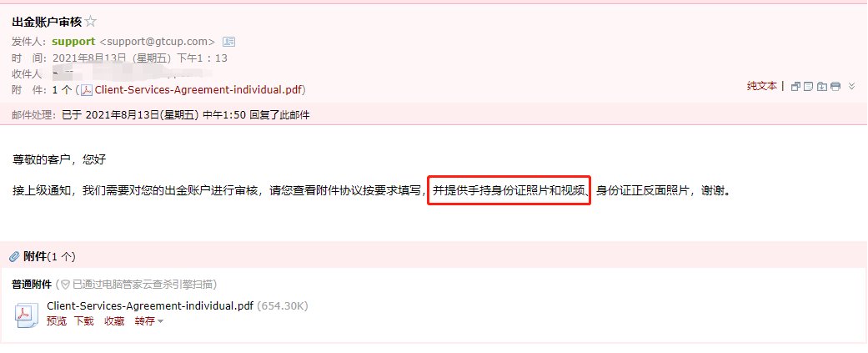Viewport: 868px width, 353px height.
Task: Preview attachment with 预览
Action: [x=57, y=320]
